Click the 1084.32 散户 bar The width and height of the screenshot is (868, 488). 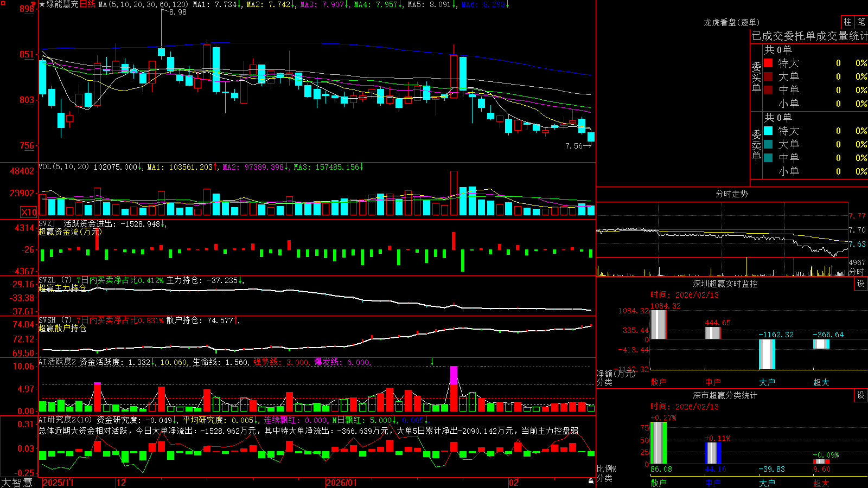tap(658, 325)
